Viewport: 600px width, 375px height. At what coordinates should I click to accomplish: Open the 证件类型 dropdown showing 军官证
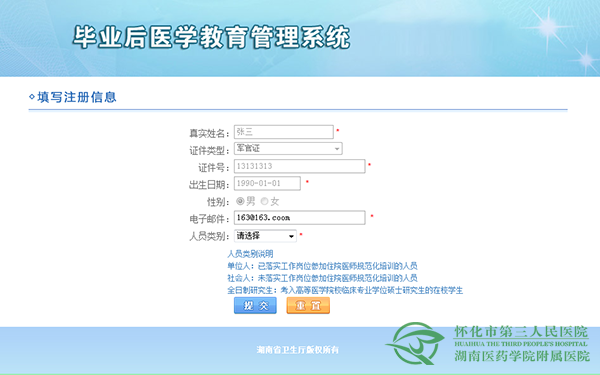point(288,148)
